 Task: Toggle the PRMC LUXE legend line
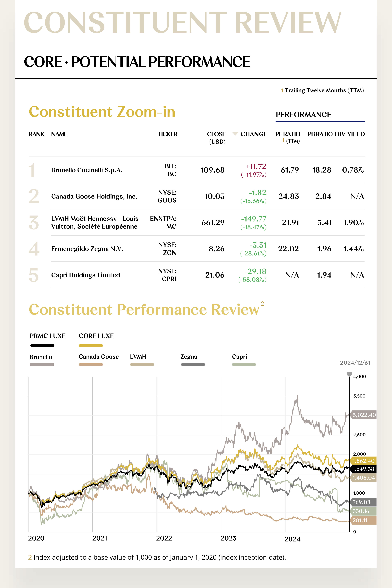[42, 345]
